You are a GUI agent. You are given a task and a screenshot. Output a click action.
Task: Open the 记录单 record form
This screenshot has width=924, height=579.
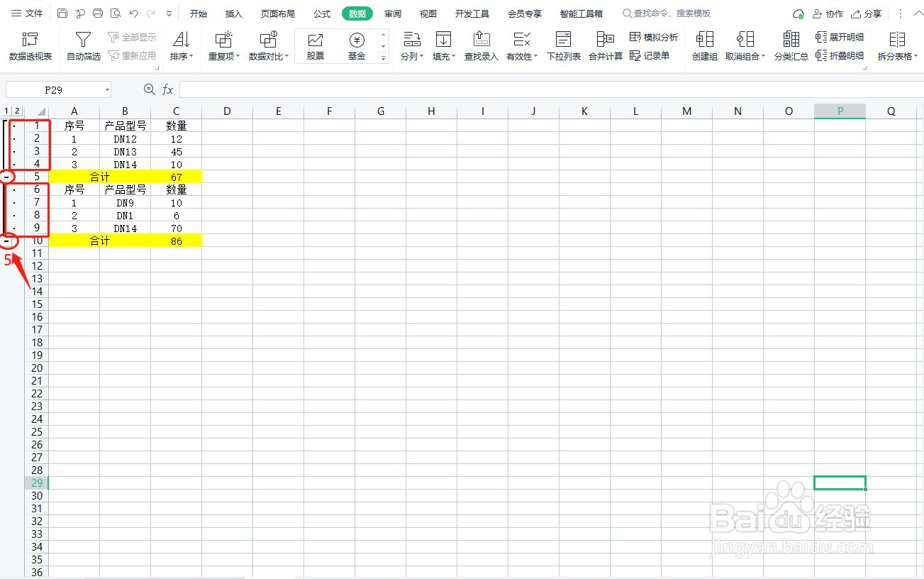coord(650,55)
